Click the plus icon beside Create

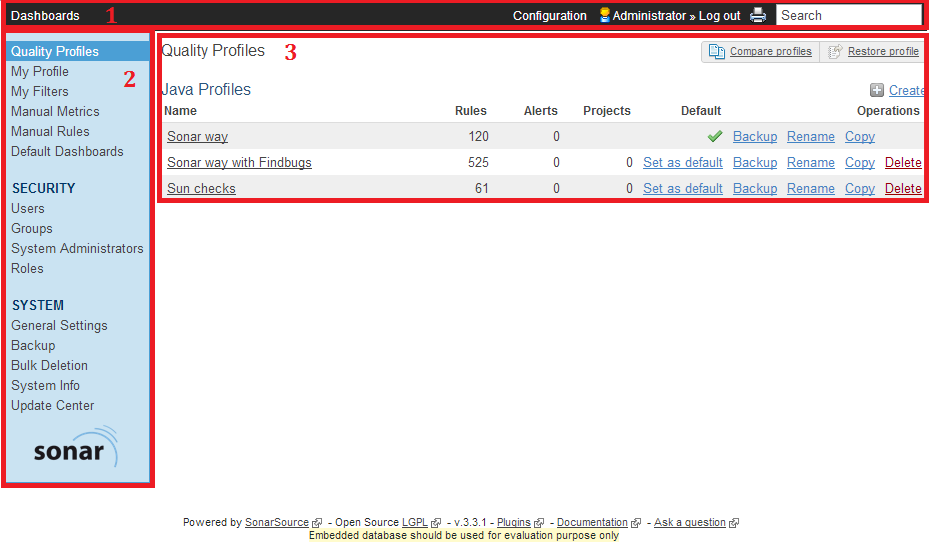point(877,90)
